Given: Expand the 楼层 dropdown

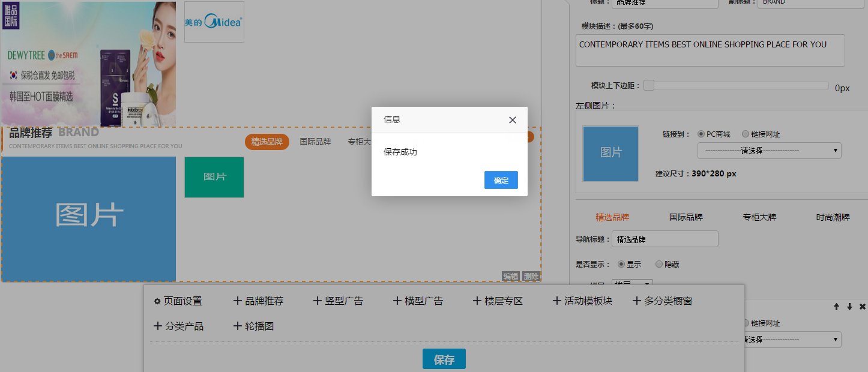Looking at the screenshot, I should click(631, 283).
